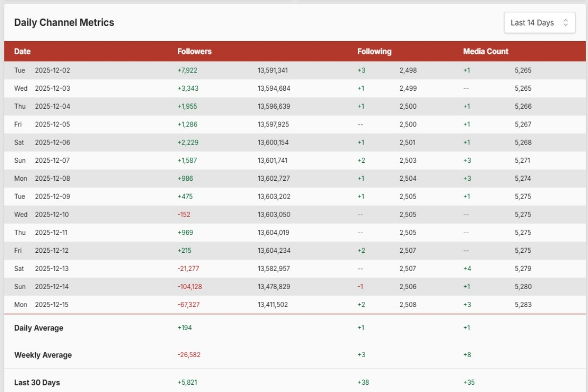Click the Weekly Average row label
Viewport: 588px width, 392px height.
(x=43, y=355)
